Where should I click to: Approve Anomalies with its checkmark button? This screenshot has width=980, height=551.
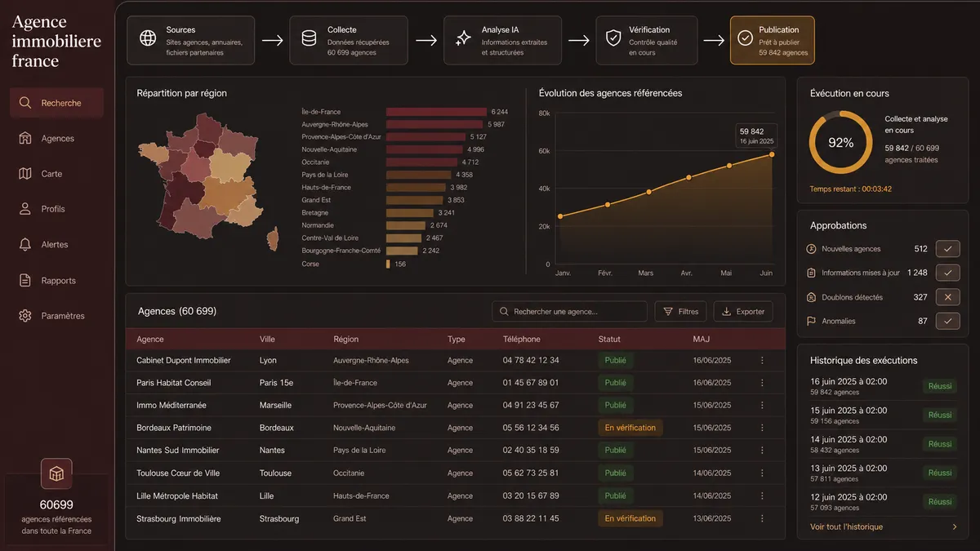[x=947, y=321]
